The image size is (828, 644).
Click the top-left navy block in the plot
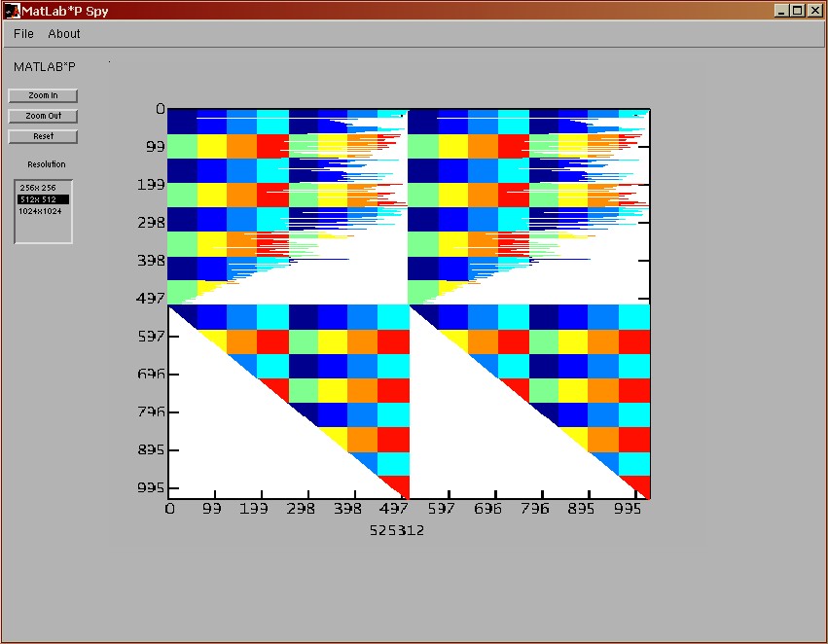pyautogui.click(x=182, y=123)
